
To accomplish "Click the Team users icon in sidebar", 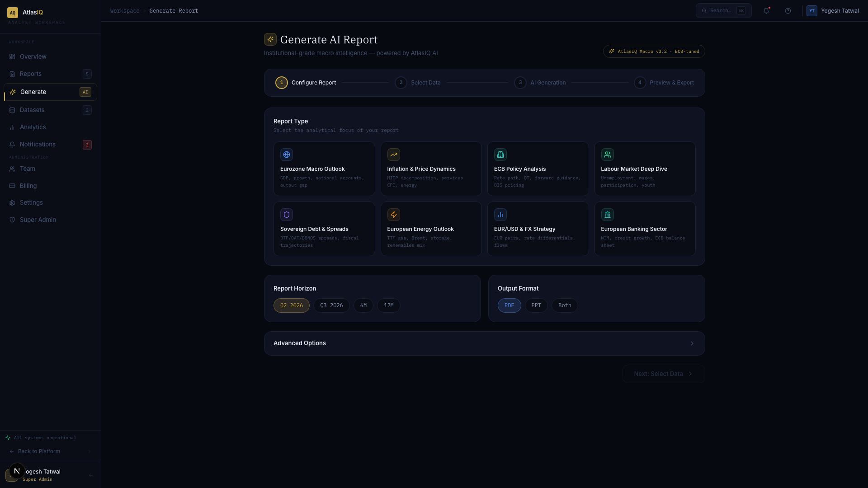I will (x=12, y=169).
